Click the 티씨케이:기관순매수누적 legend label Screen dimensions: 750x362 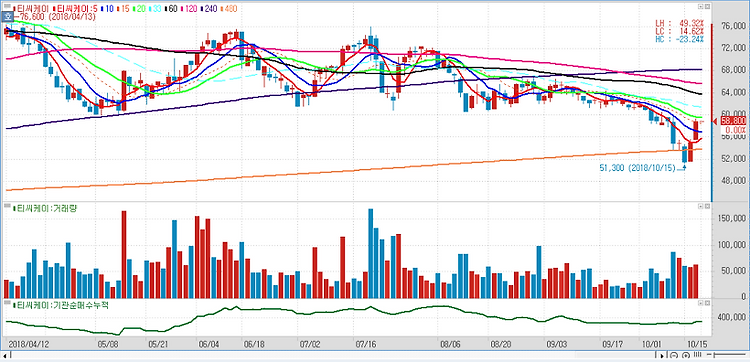pyautogui.click(x=60, y=305)
